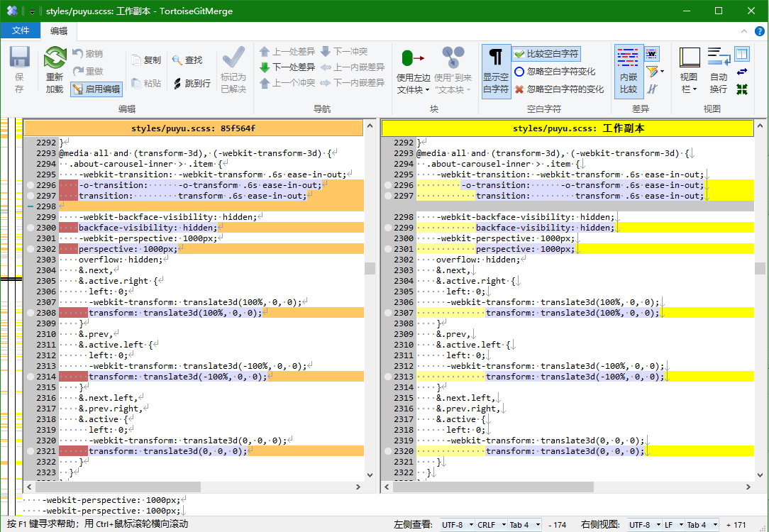Click the change marker on right line 2307
This screenshot has width=769, height=532.
click(388, 313)
